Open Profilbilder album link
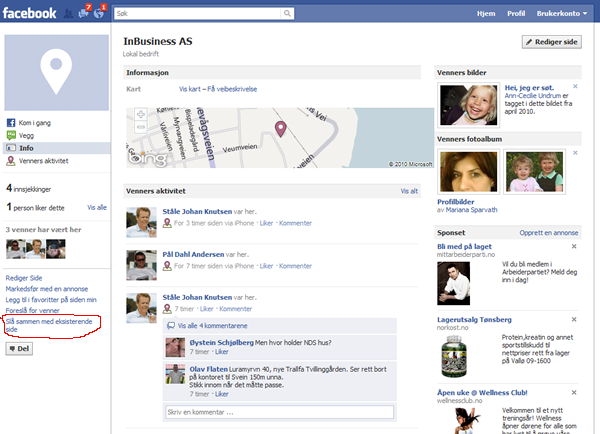 pyautogui.click(x=455, y=202)
